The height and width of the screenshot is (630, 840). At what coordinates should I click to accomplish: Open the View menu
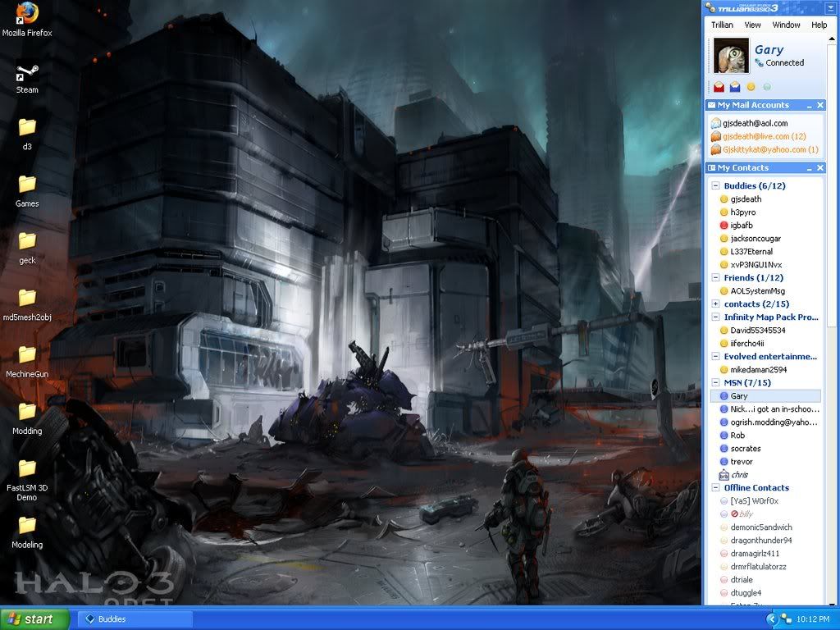(752, 25)
